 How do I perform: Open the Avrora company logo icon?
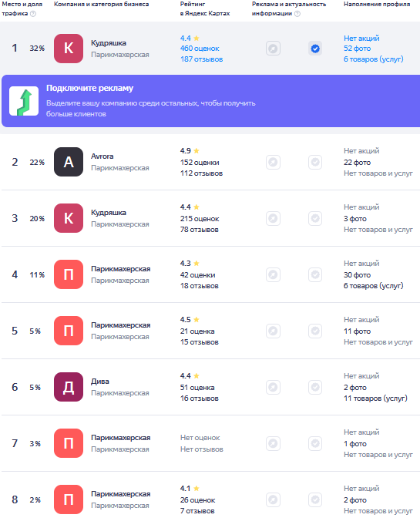69,162
